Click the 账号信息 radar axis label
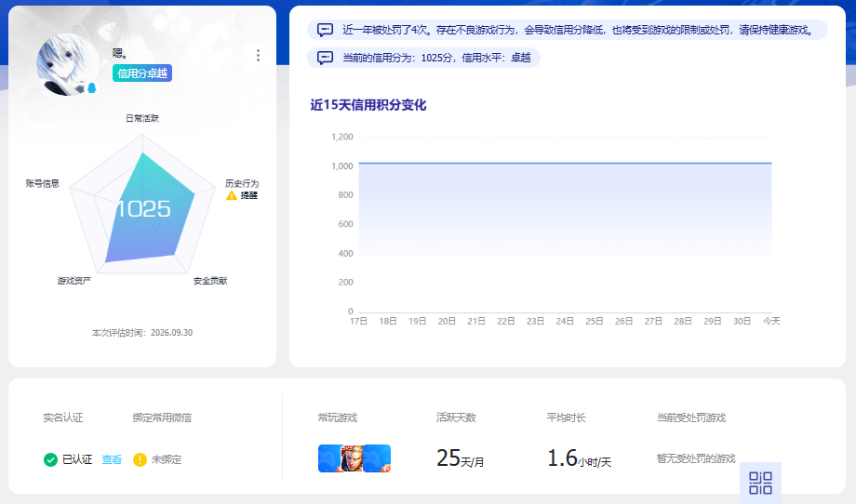The image size is (856, 504). click(x=42, y=183)
